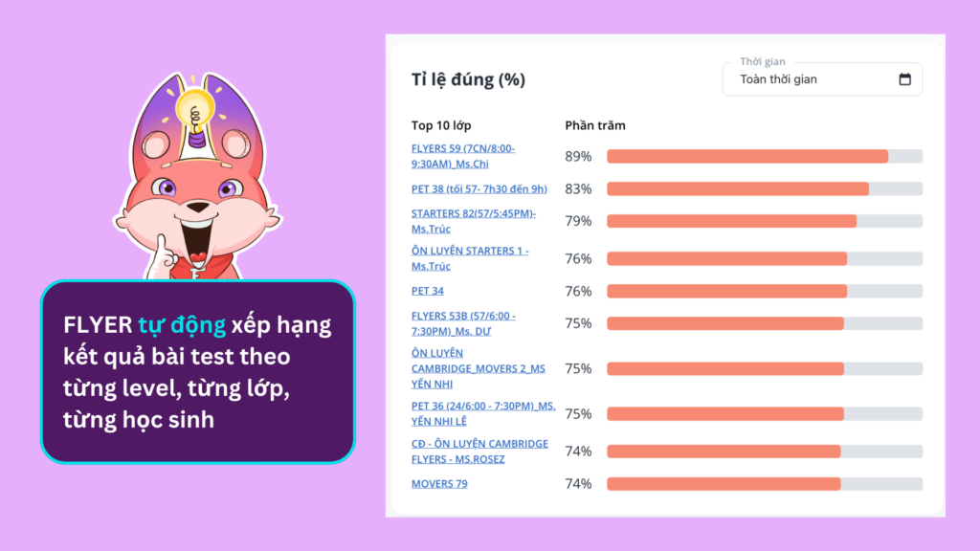980x551 pixels.
Task: Click the 79% progress bar for STARTERS 82
Action: tap(764, 221)
